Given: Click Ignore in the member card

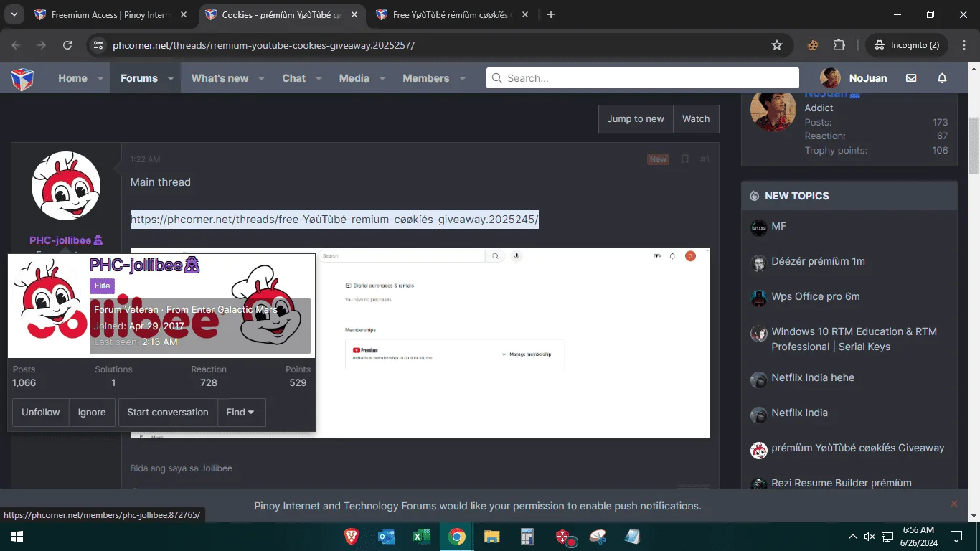Looking at the screenshot, I should point(92,413).
